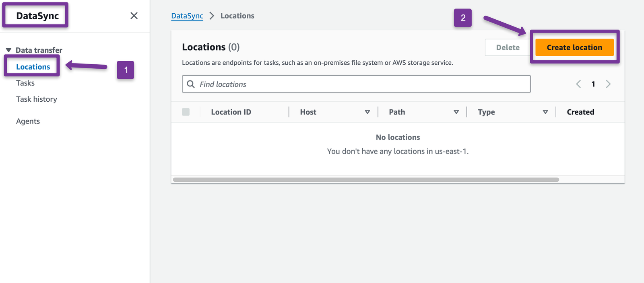Open Locations in the sidebar

33,67
